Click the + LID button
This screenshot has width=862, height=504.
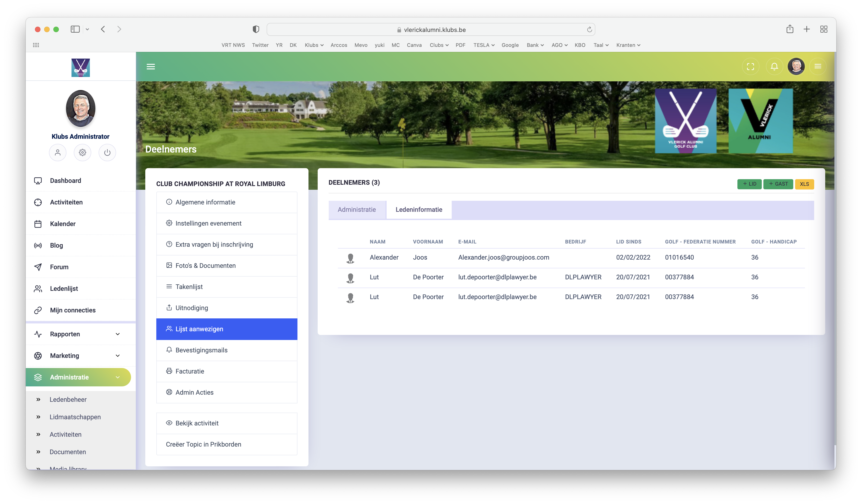click(x=749, y=184)
